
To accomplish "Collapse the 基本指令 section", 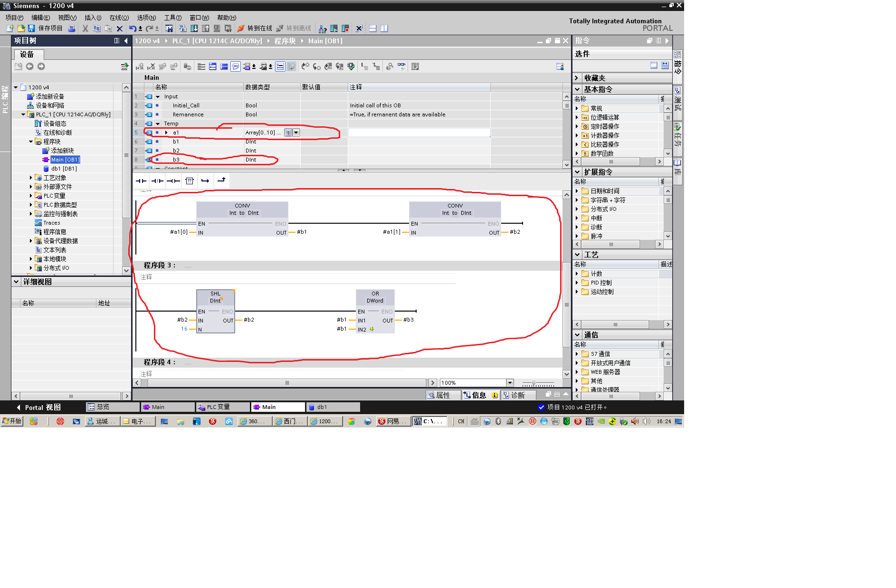I will tap(577, 89).
